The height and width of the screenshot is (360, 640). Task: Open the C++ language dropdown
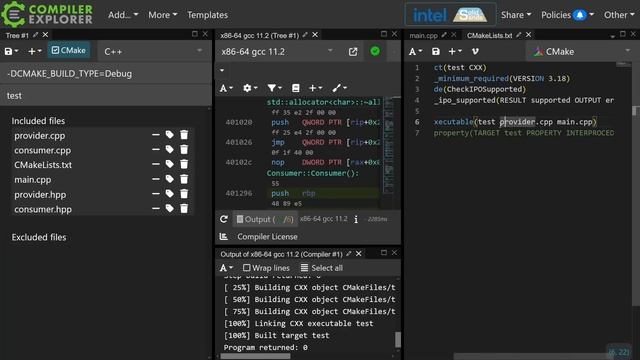(153, 51)
